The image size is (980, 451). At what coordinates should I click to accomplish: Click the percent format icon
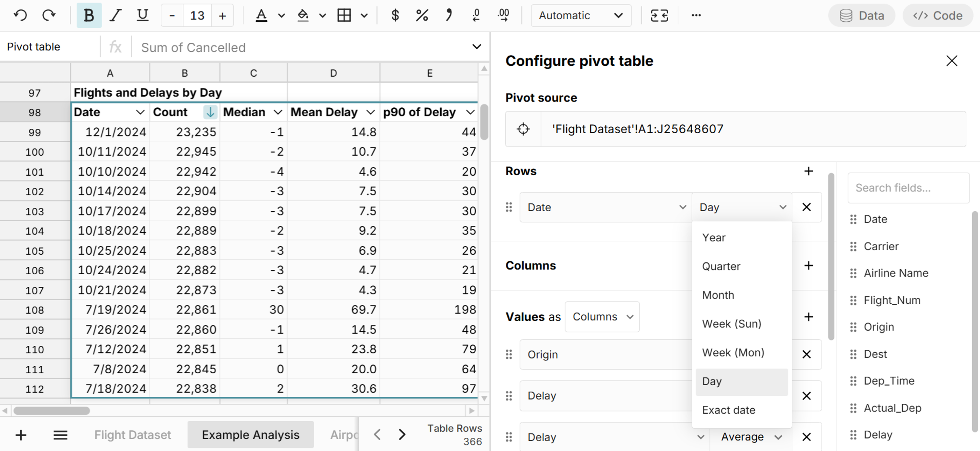tap(422, 15)
